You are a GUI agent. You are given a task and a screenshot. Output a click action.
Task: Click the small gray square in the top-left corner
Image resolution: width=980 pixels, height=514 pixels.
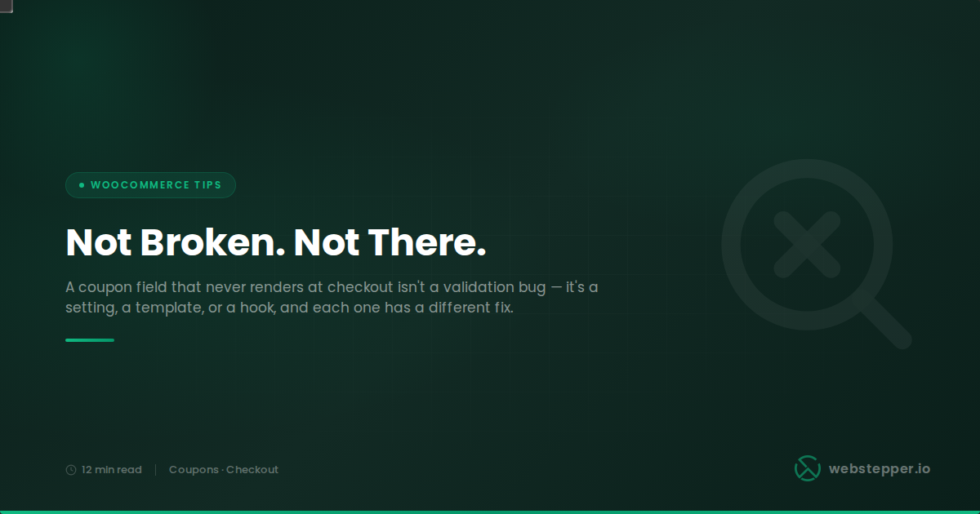[6, 6]
